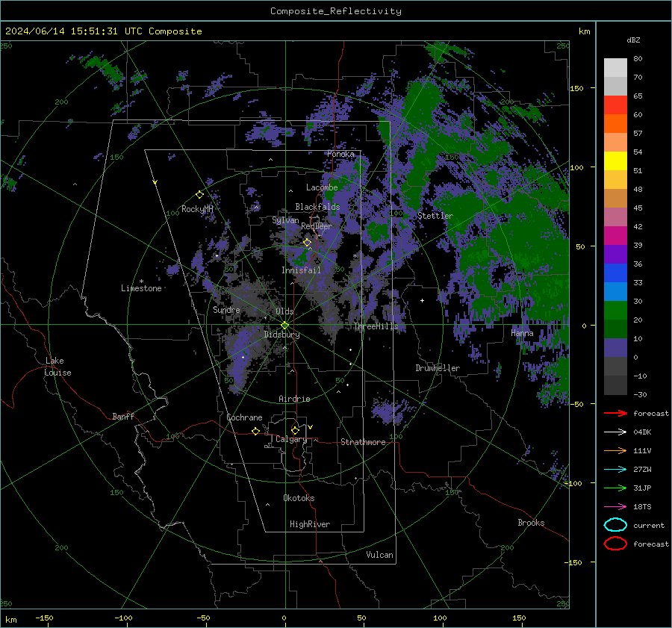The height and width of the screenshot is (628, 672).
Task: Click the cyan current ellipse icon
Action: [x=615, y=525]
